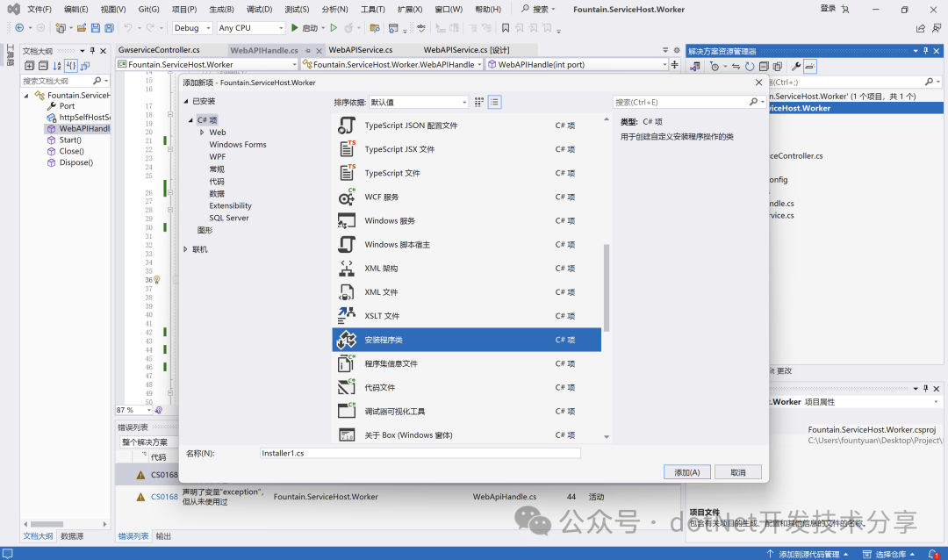Click the sort icon in document outline
This screenshot has width=948, height=560.
pyautogui.click(x=57, y=65)
